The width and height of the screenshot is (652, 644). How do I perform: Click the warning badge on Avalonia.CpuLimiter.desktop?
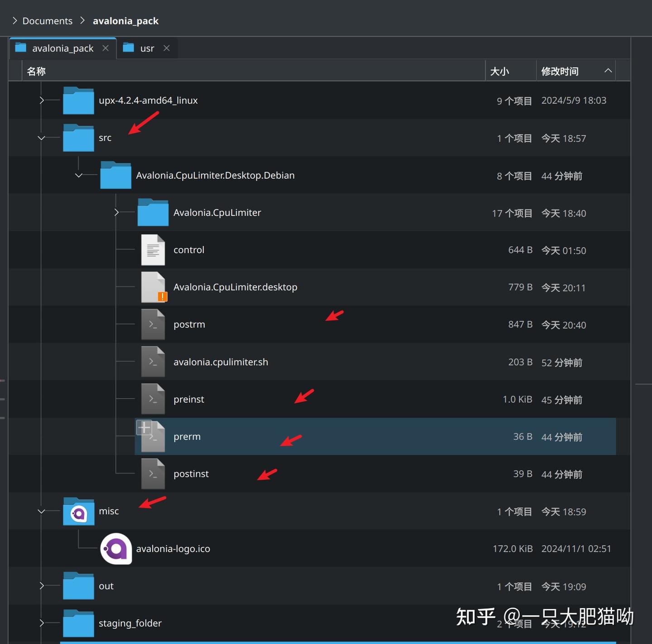pos(162,297)
